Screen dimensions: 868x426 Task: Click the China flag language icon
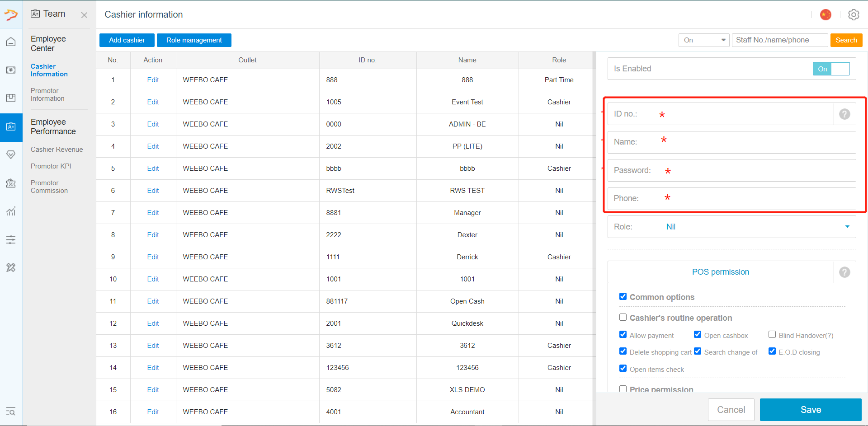pyautogui.click(x=826, y=15)
